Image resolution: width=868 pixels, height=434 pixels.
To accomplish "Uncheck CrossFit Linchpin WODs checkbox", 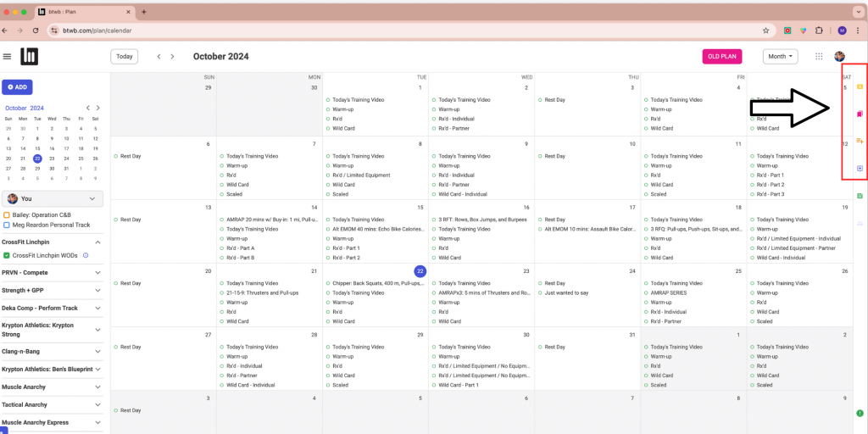I will point(7,255).
